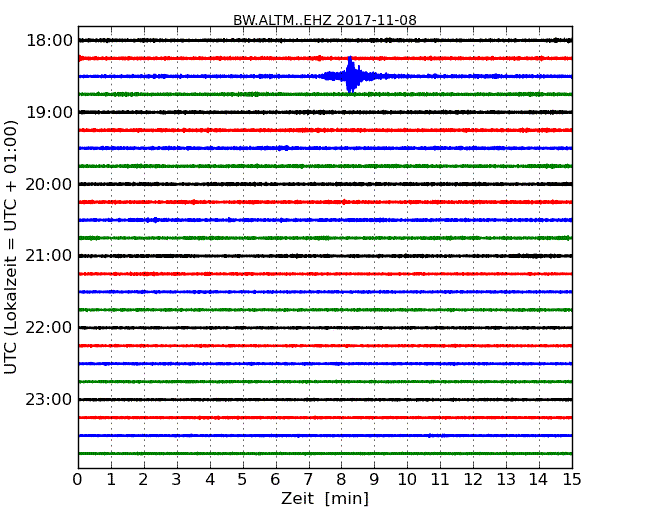Click the green trace just above 19:00

(x=325, y=94)
